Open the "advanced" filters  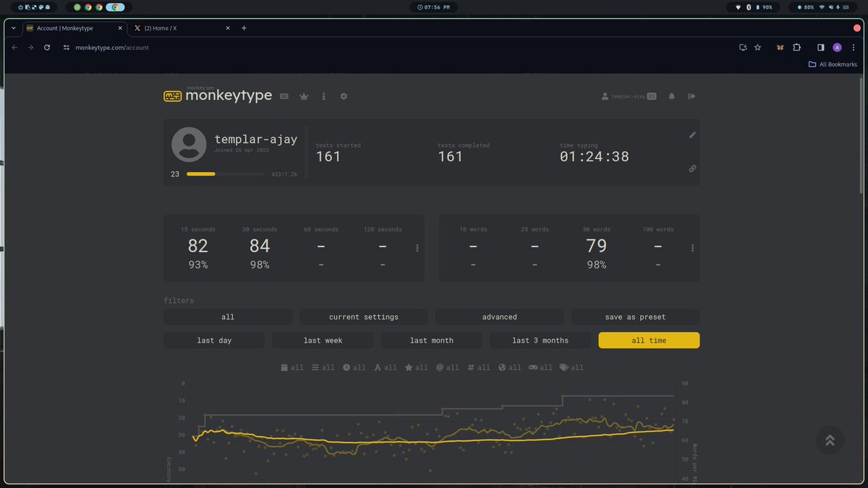tap(500, 317)
